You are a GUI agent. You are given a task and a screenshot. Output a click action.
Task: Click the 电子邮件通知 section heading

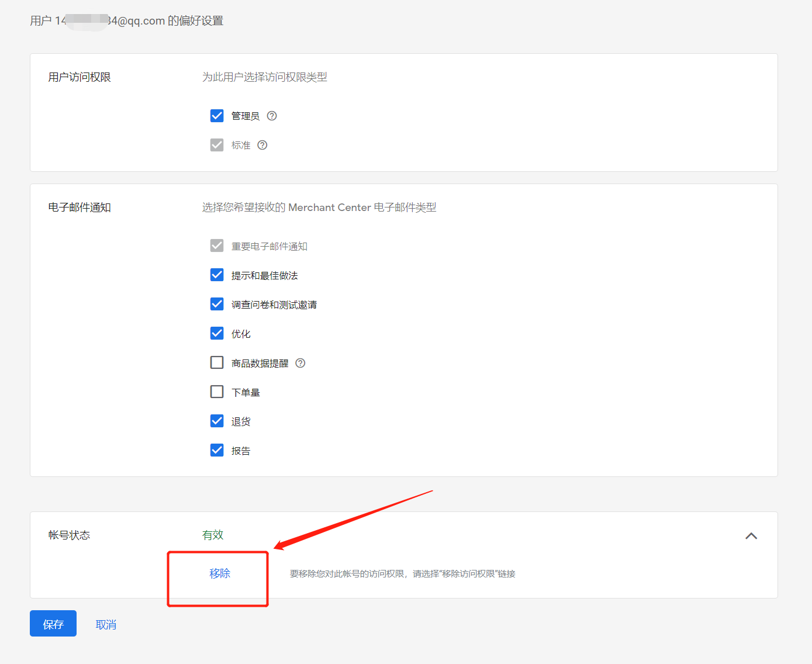[x=80, y=207]
